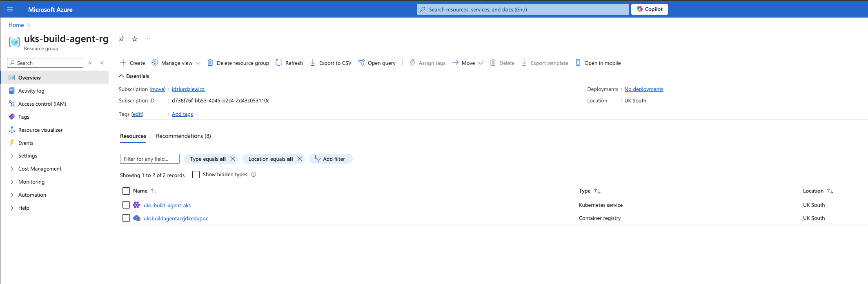Click the sidebar menu Search box
The height and width of the screenshot is (284, 868).
pyautogui.click(x=45, y=63)
